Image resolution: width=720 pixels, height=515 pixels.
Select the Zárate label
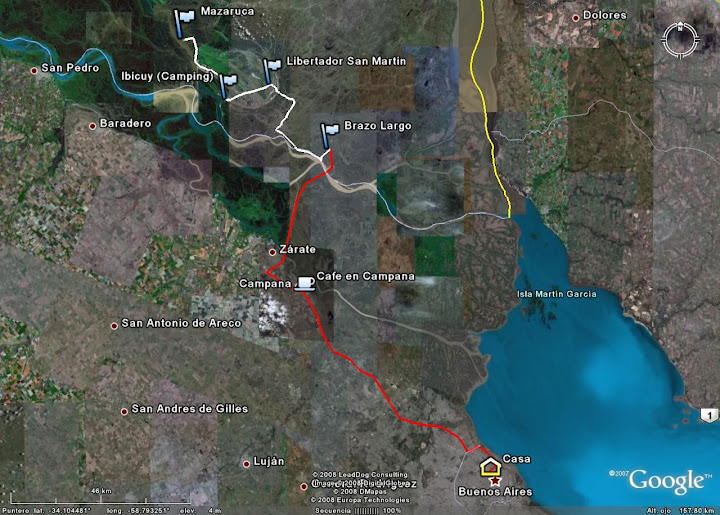(x=298, y=250)
